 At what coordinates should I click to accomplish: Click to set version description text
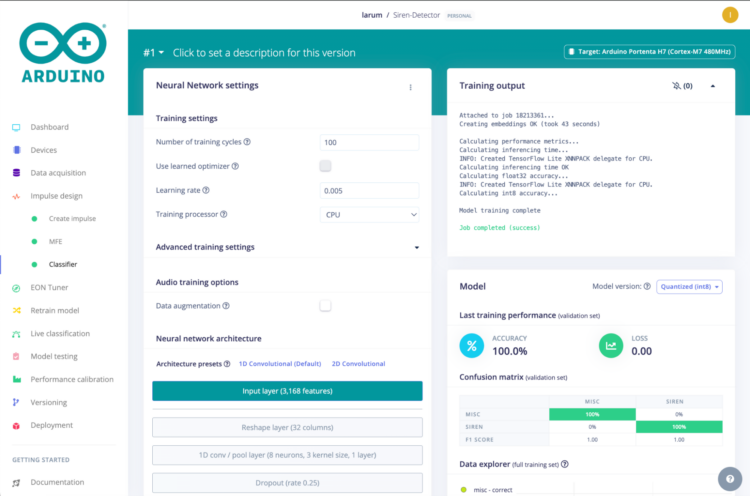(x=264, y=53)
